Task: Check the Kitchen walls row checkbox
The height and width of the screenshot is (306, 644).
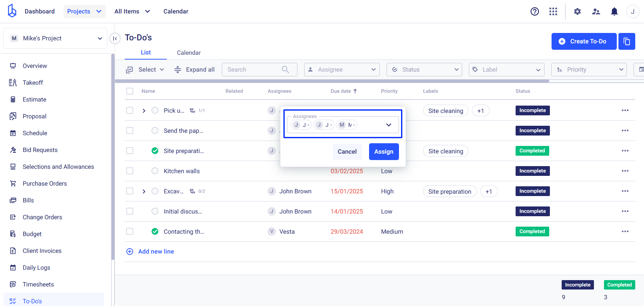Action: (130, 171)
